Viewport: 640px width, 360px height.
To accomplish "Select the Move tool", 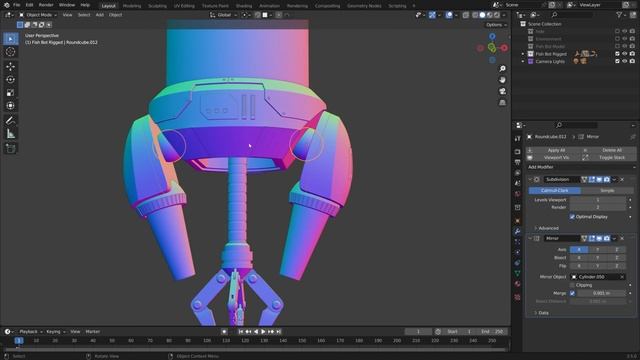I will pyautogui.click(x=11, y=67).
